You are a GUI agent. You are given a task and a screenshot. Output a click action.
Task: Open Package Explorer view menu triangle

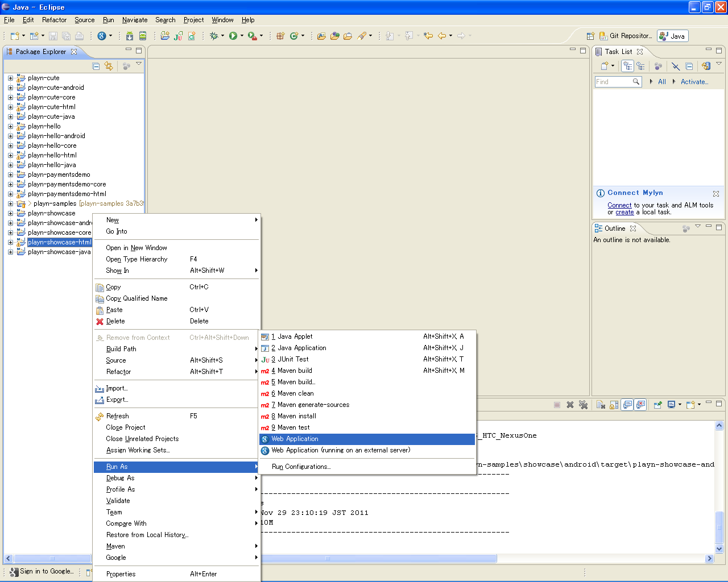coord(139,64)
